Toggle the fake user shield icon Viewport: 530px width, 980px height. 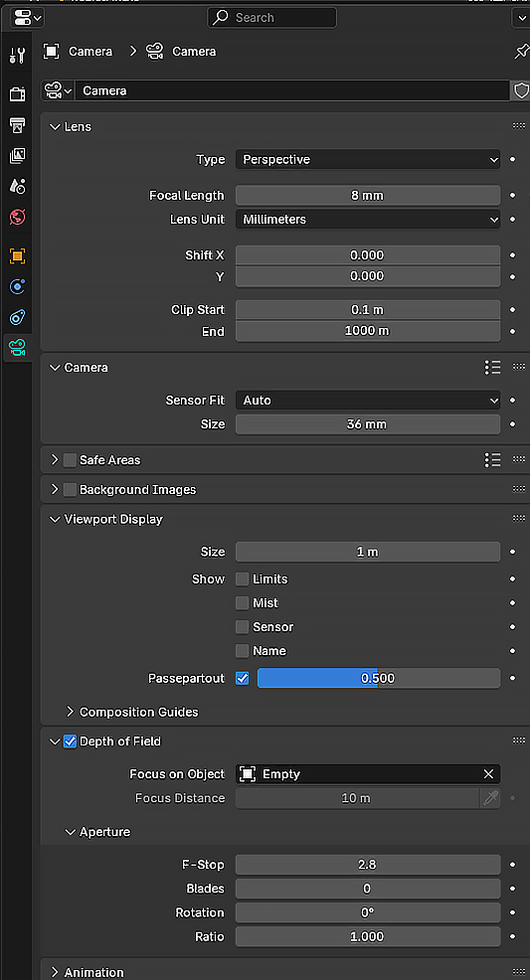pos(521,90)
